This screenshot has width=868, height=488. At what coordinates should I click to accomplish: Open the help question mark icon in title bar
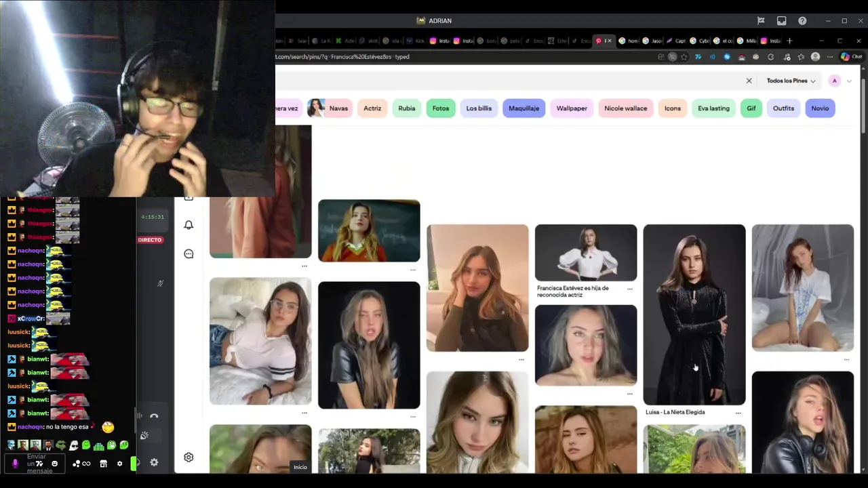(802, 21)
